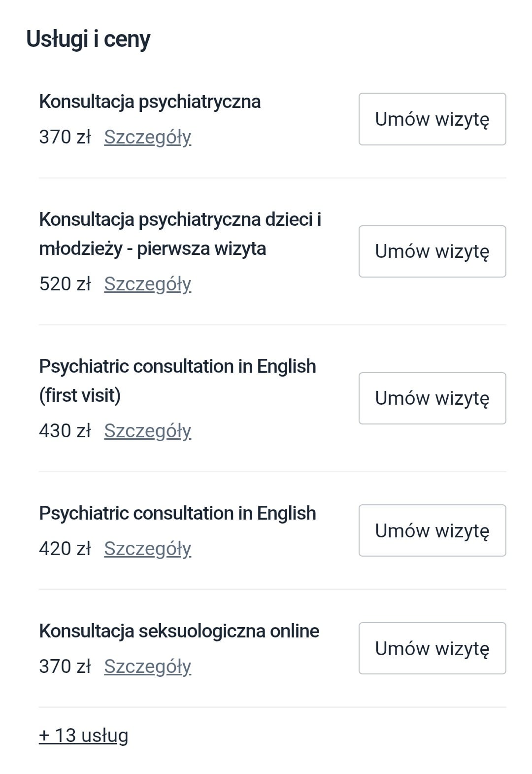Show Szczegóły for the 420 zł consultation
Image resolution: width=532 pixels, height=774 pixels.
click(x=147, y=549)
